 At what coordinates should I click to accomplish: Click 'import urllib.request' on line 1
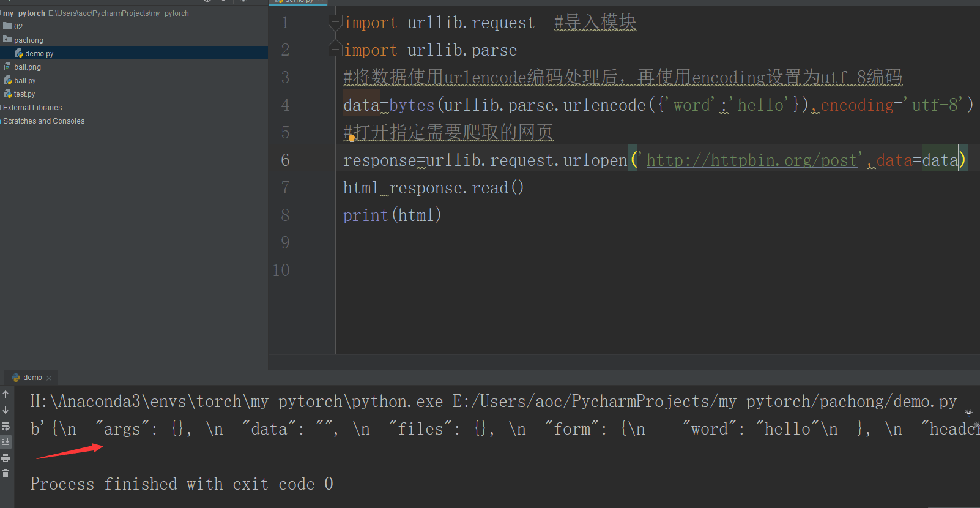(439, 23)
